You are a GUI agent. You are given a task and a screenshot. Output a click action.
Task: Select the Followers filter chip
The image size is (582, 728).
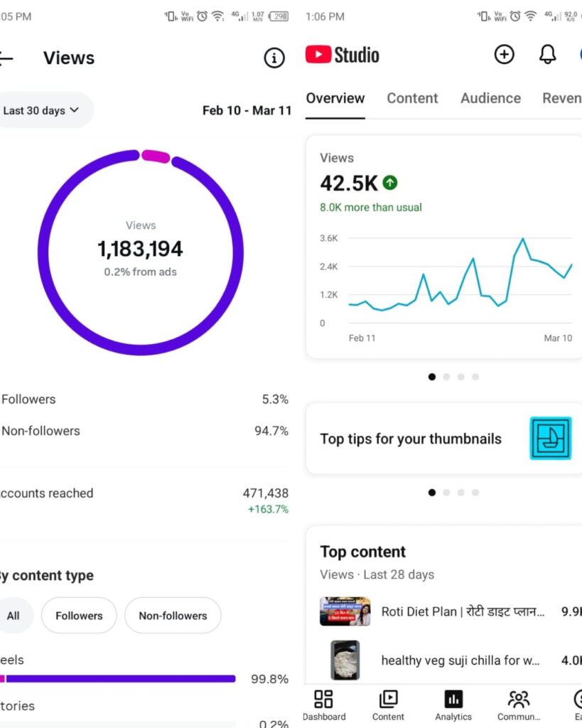[79, 616]
